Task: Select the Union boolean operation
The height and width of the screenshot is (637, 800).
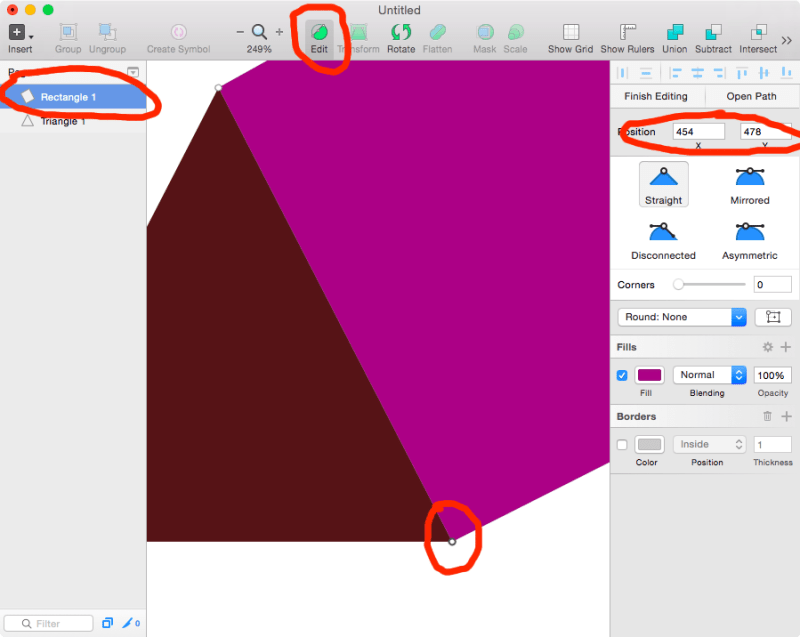Action: (x=674, y=31)
